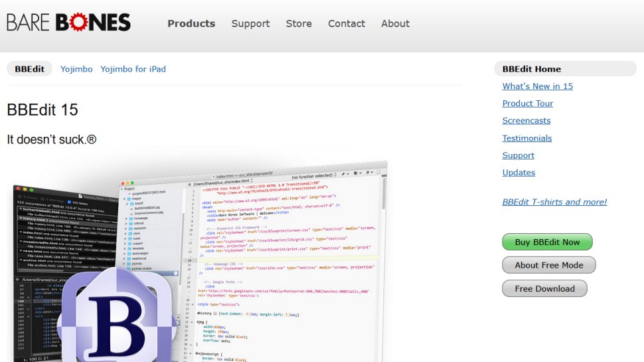
Task: Open the Support navigation item
Action: point(250,24)
